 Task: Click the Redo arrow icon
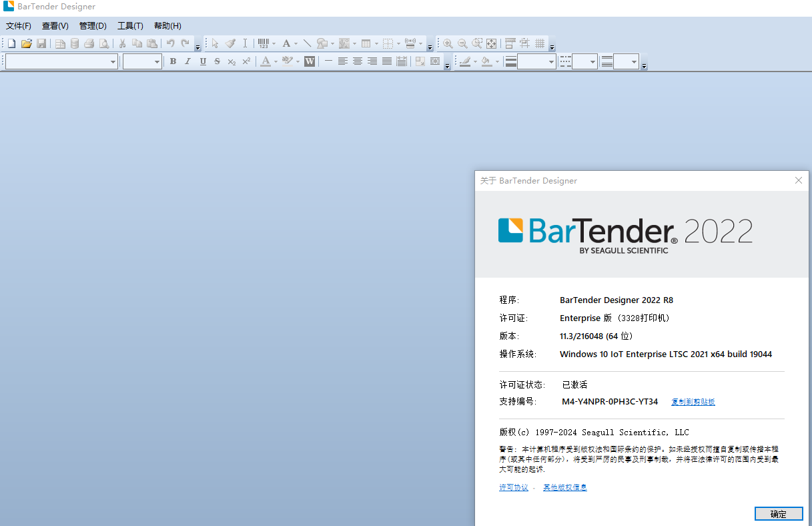point(185,43)
